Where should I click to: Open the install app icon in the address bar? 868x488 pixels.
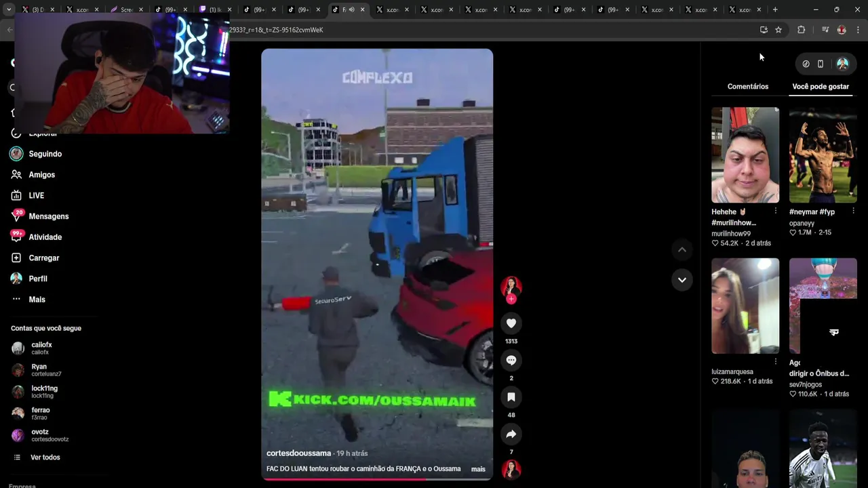click(764, 30)
